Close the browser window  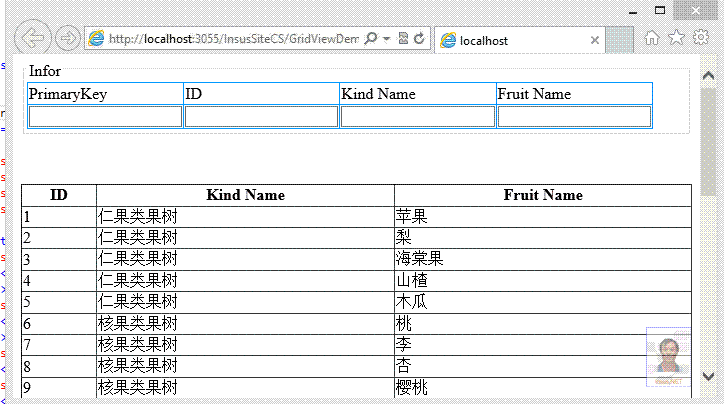(x=695, y=11)
